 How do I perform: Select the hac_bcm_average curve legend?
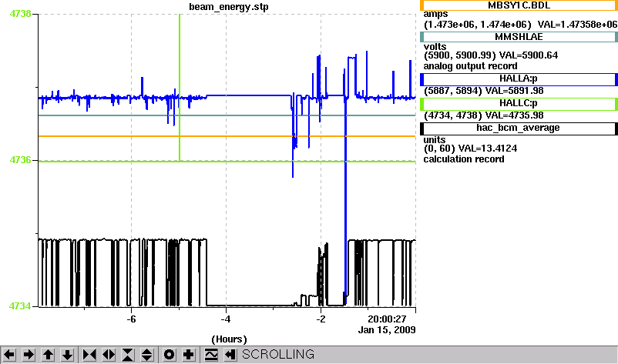pyautogui.click(x=519, y=129)
